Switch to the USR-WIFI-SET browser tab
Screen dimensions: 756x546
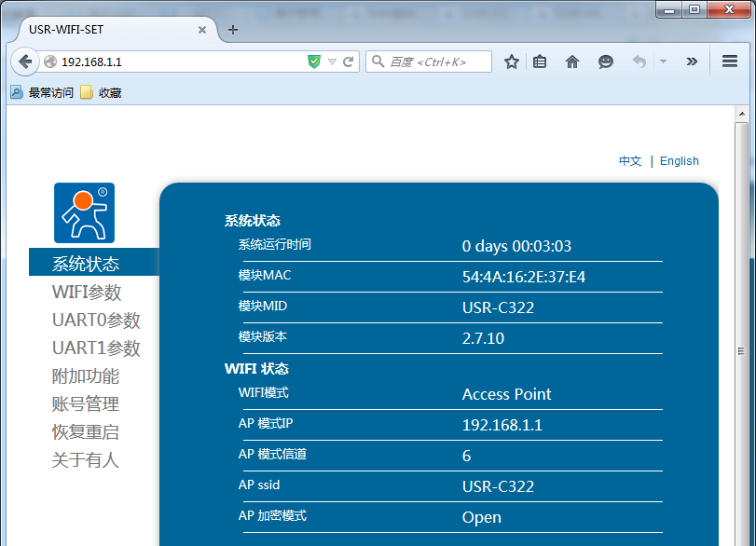point(103,29)
